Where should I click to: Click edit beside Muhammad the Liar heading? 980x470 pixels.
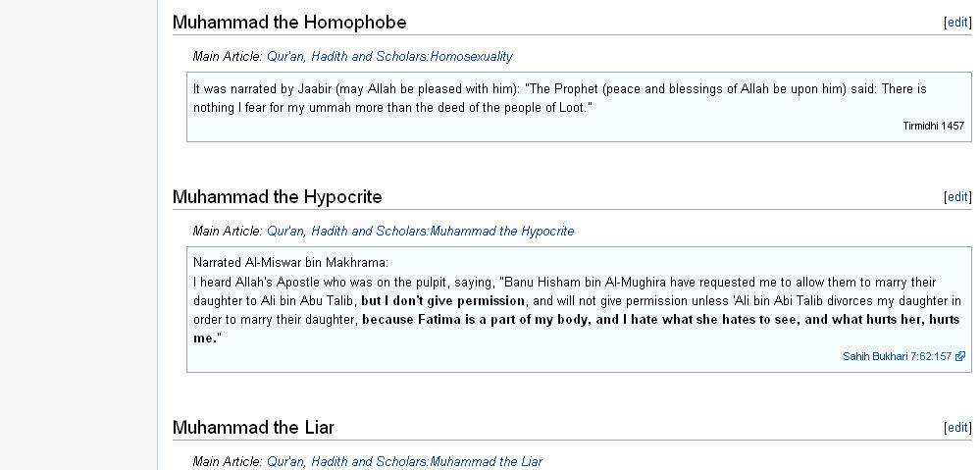(957, 428)
